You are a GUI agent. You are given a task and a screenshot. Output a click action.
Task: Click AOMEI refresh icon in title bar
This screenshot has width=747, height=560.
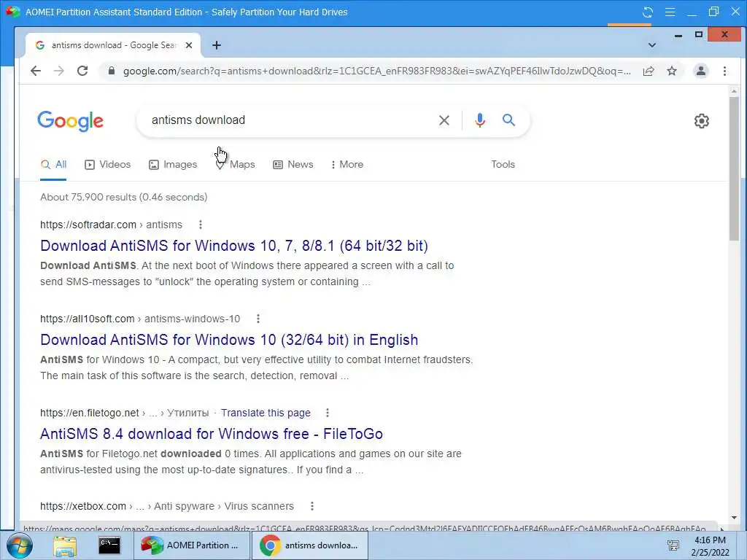tap(648, 12)
